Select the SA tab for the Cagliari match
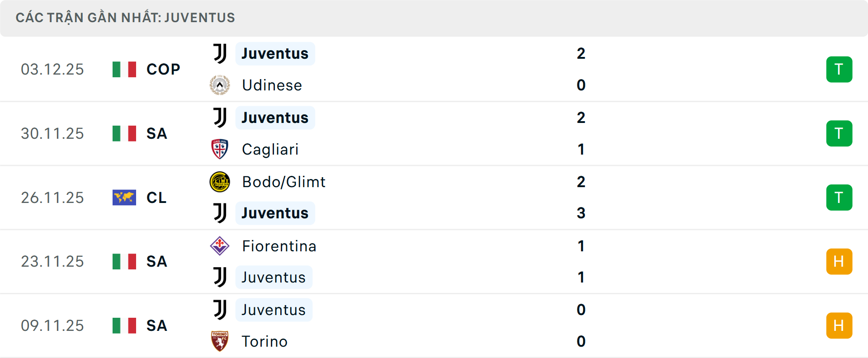The height and width of the screenshot is (358, 868). (156, 133)
